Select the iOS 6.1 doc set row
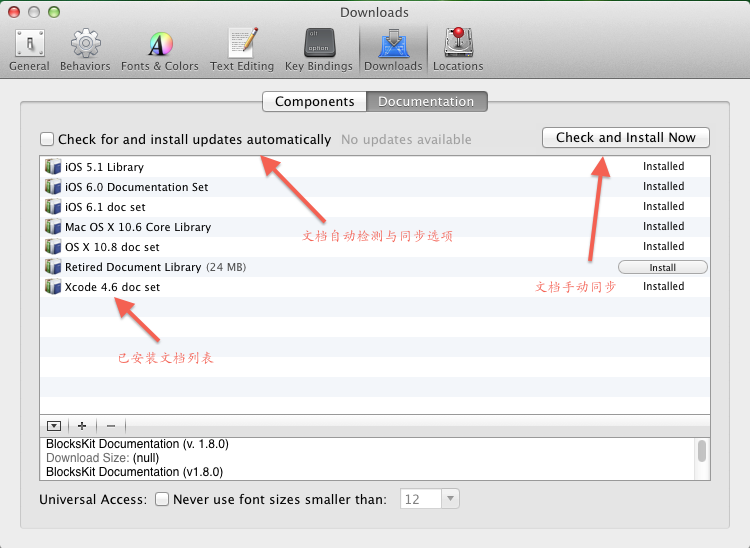Viewport: 750px width, 548px height. 375,207
